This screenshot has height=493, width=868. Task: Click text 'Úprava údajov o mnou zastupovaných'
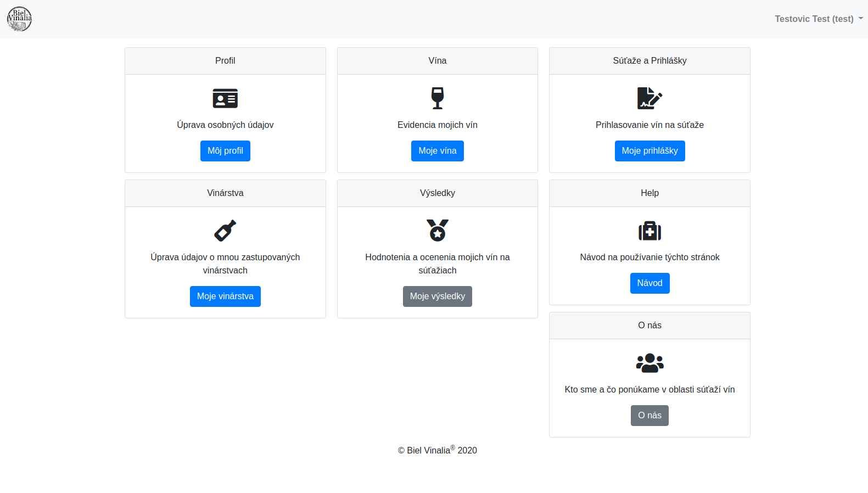pyautogui.click(x=225, y=257)
